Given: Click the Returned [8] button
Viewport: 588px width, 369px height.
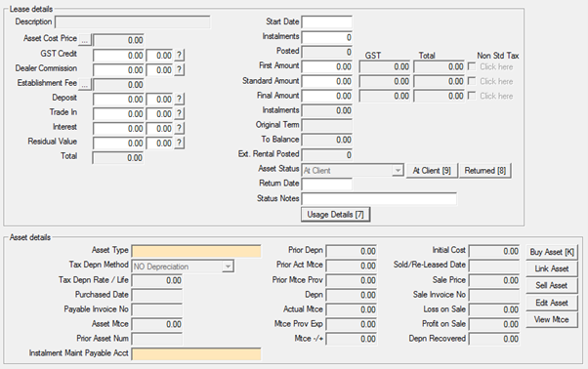Looking at the screenshot, I should [484, 171].
